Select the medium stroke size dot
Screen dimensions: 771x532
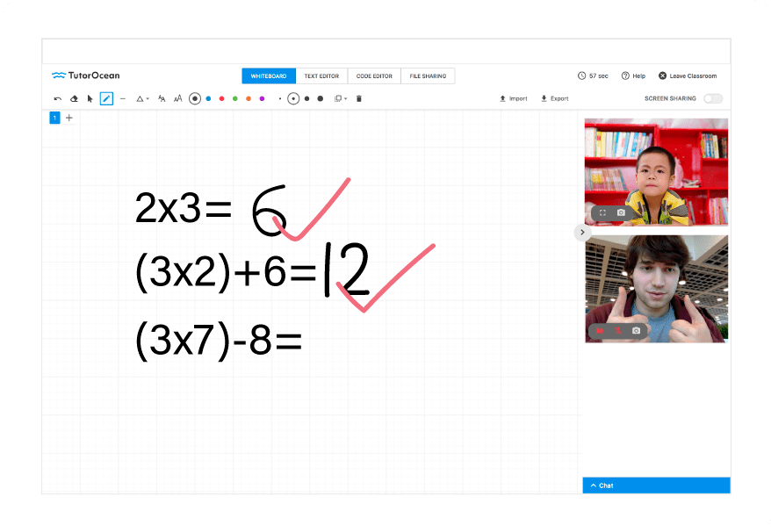[x=306, y=99]
